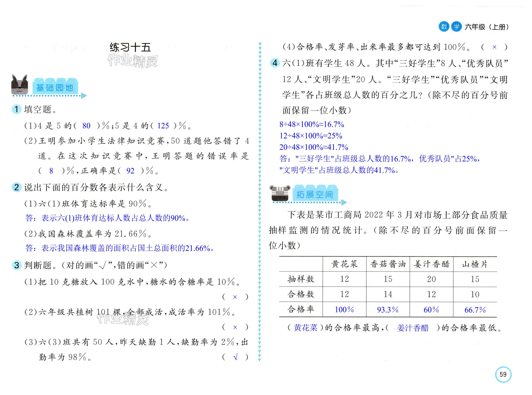Click the blue answer 黄花菜 in parentheses
This screenshot has width=532, height=395.
click(x=305, y=328)
